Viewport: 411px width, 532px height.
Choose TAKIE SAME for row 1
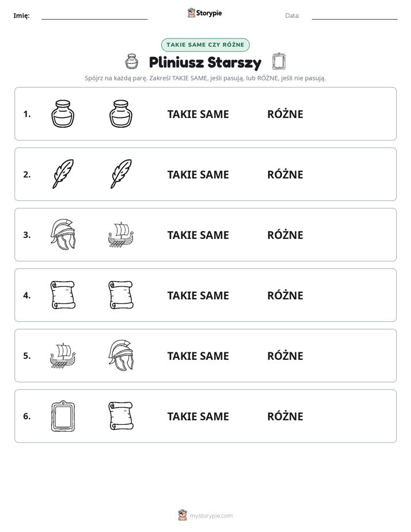[x=198, y=115]
